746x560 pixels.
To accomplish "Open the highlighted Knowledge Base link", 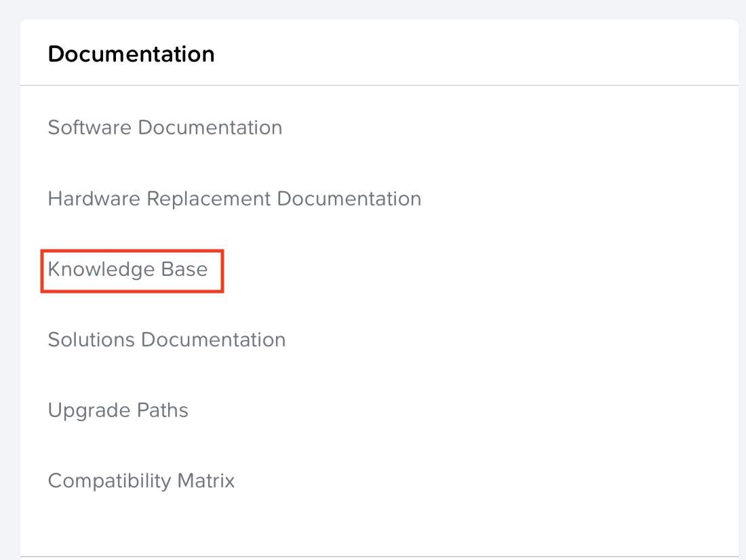I will [127, 269].
